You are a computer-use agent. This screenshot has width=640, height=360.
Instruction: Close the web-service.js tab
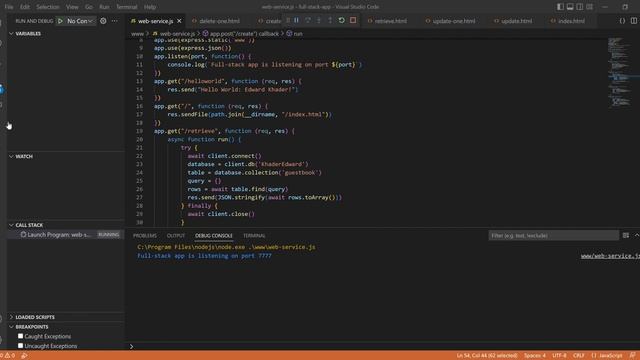179,21
